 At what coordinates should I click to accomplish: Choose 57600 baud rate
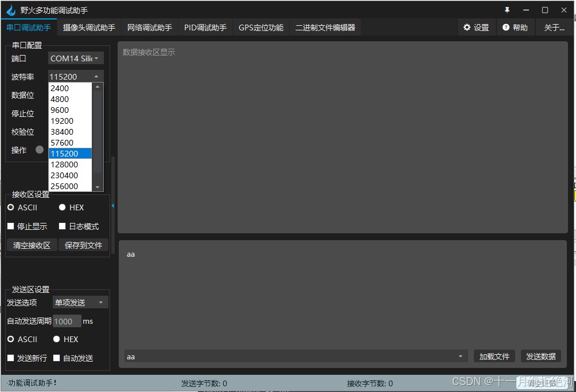tap(70, 142)
